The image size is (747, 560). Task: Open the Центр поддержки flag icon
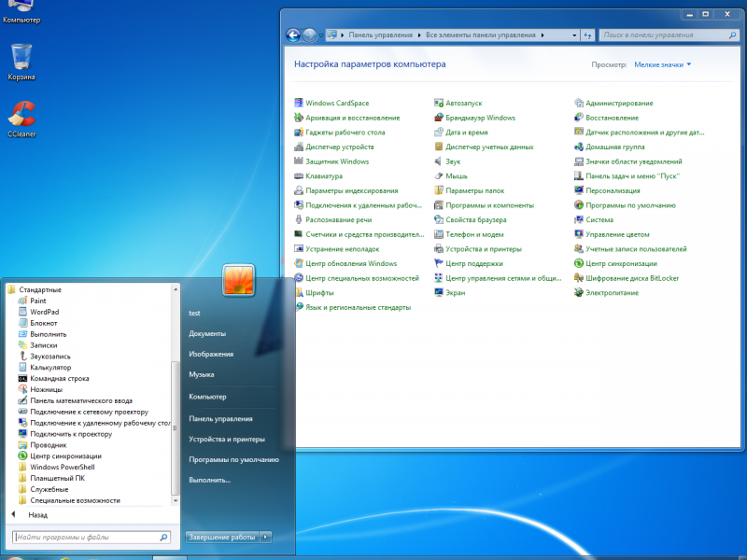click(x=439, y=263)
